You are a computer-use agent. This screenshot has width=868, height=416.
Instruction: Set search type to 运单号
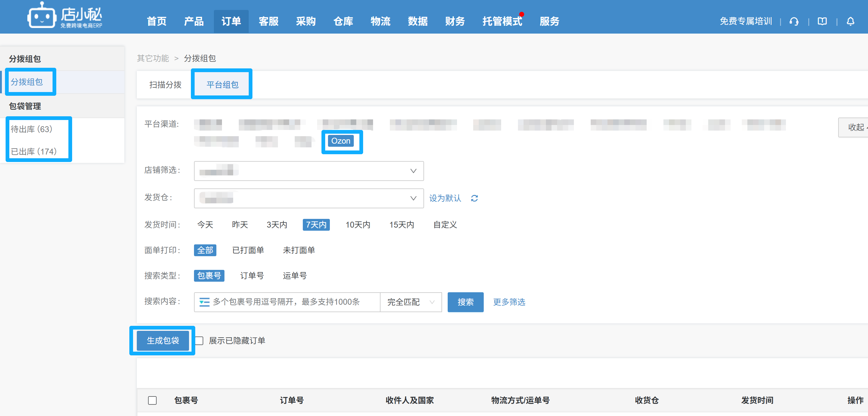click(295, 276)
